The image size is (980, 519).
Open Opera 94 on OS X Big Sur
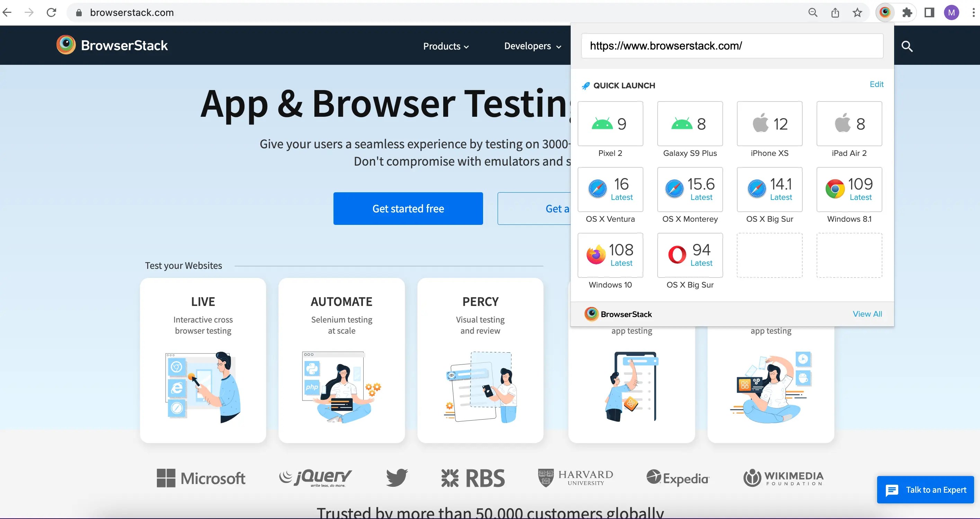(689, 255)
